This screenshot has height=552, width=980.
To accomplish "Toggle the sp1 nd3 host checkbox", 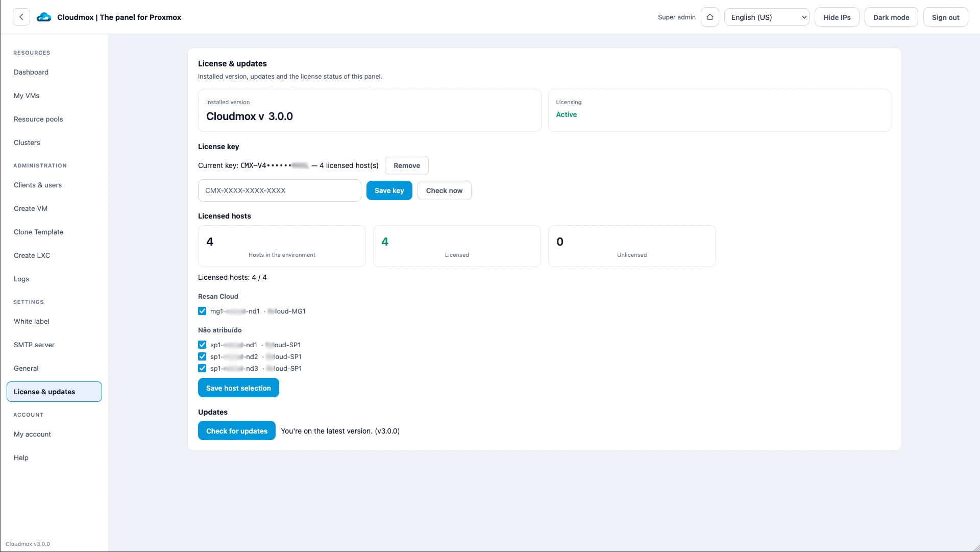I will (x=202, y=368).
